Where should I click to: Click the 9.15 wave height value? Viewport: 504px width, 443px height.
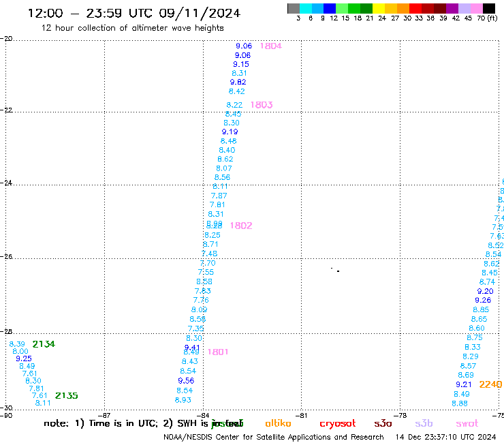point(241,64)
